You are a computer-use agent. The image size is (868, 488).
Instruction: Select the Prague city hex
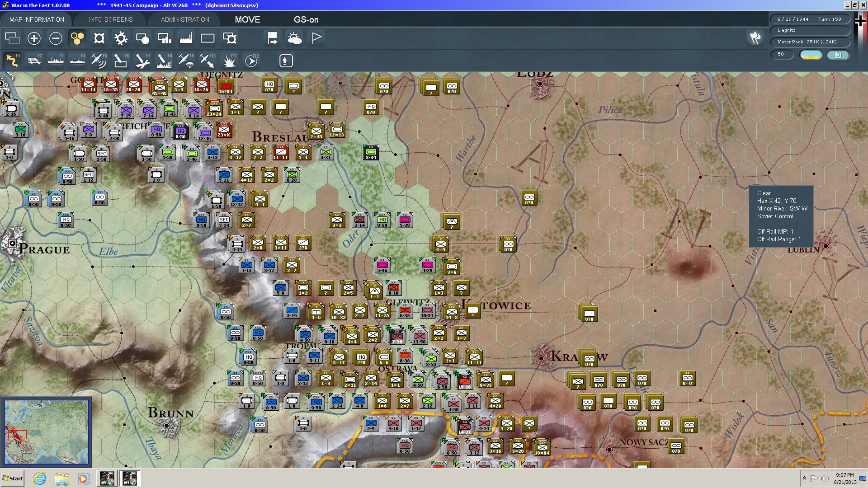pyautogui.click(x=13, y=243)
